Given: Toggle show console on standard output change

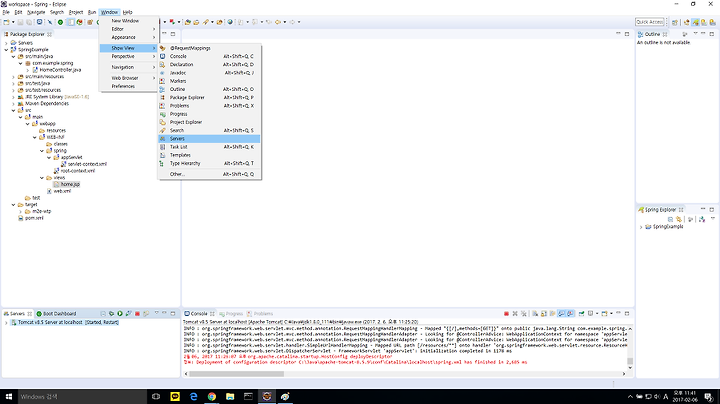Looking at the screenshot, I should [561, 314].
